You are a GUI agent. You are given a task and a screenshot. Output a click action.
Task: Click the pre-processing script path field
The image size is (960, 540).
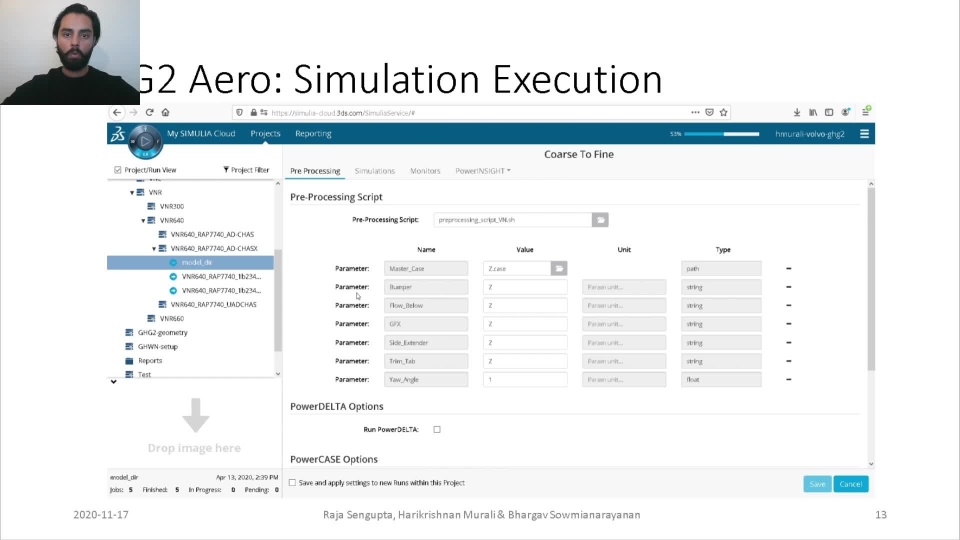pos(512,220)
